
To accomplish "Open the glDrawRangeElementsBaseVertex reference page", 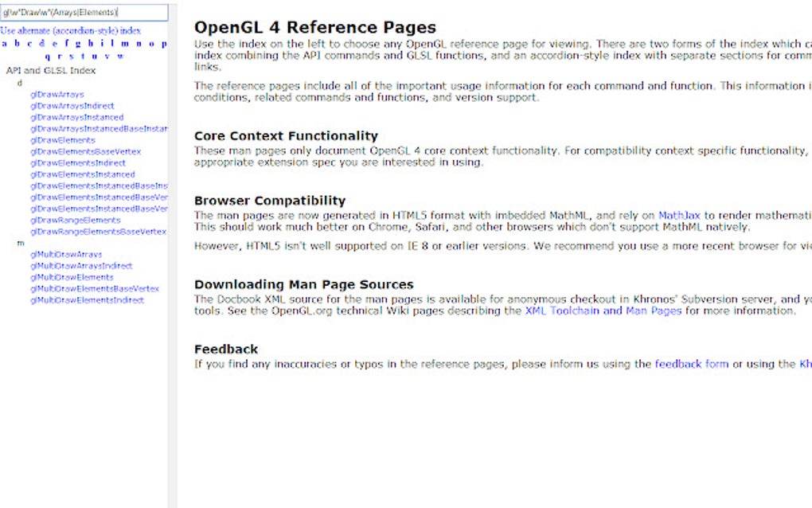I will 98,232.
